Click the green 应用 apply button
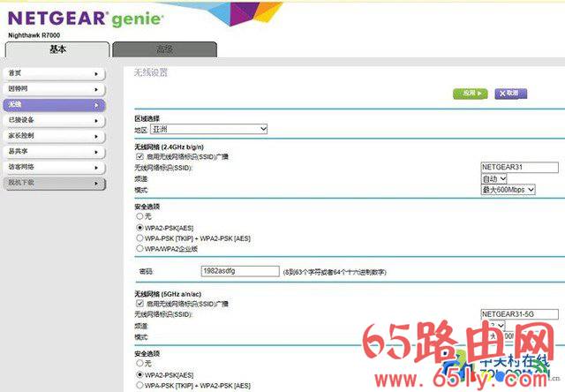 click(x=471, y=94)
